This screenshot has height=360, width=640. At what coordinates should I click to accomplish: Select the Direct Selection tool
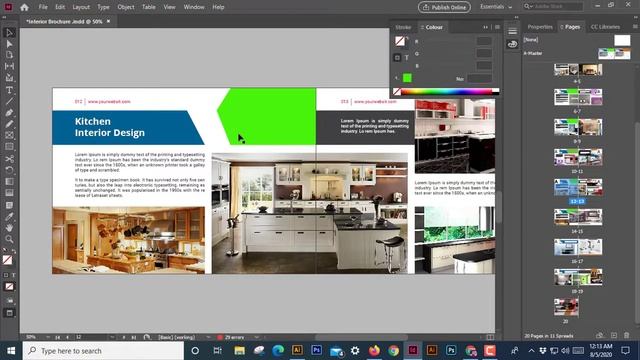point(9,44)
